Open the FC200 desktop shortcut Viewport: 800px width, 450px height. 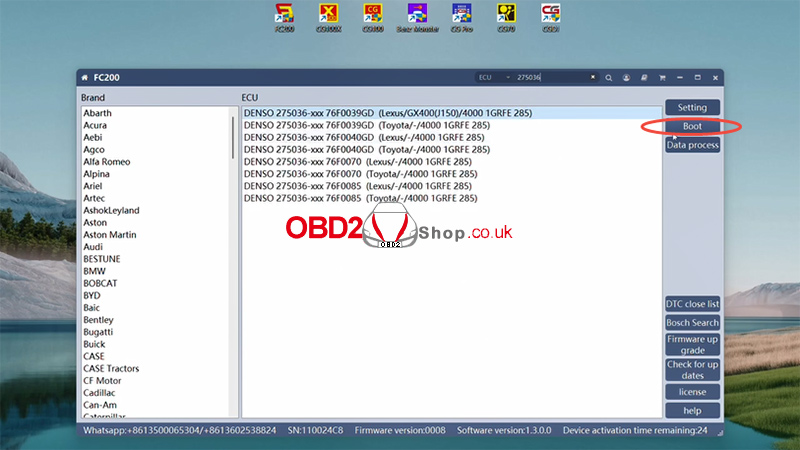tap(284, 18)
